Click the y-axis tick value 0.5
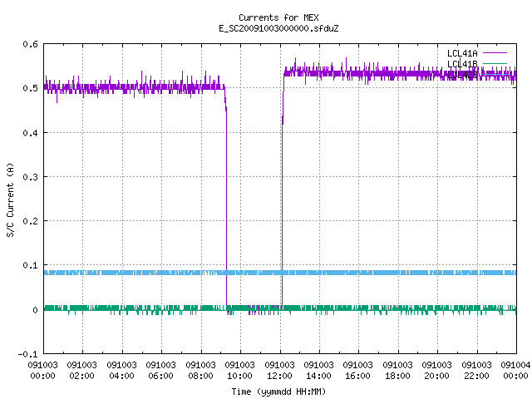The height and width of the screenshot is (399, 532). (x=30, y=88)
